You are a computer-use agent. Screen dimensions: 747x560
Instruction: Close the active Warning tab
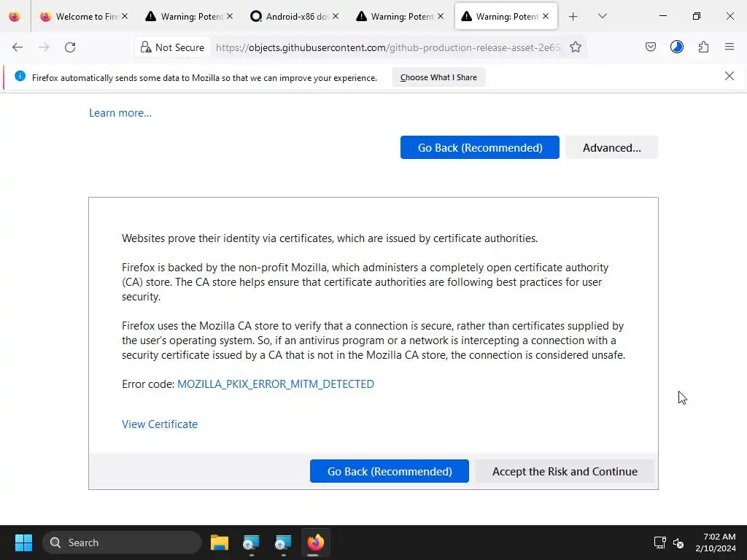pyautogui.click(x=546, y=16)
